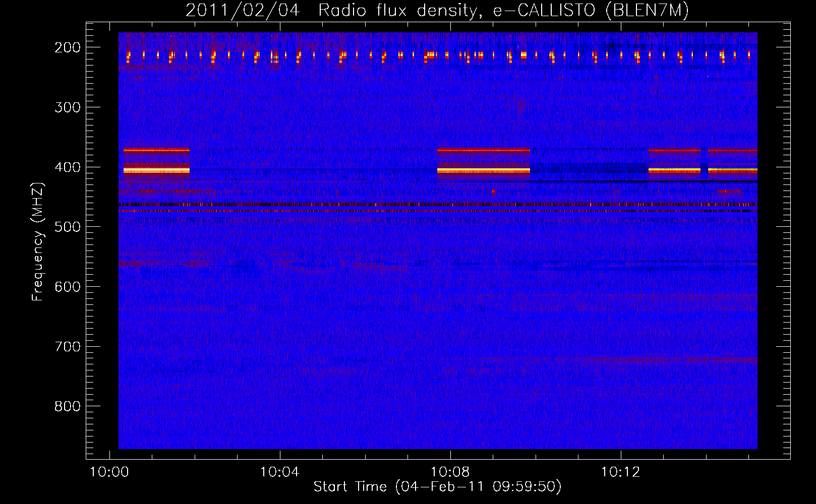Viewport: 816px width, 504px height.
Task: Click the 10:00 time tick label
Action: (x=109, y=472)
